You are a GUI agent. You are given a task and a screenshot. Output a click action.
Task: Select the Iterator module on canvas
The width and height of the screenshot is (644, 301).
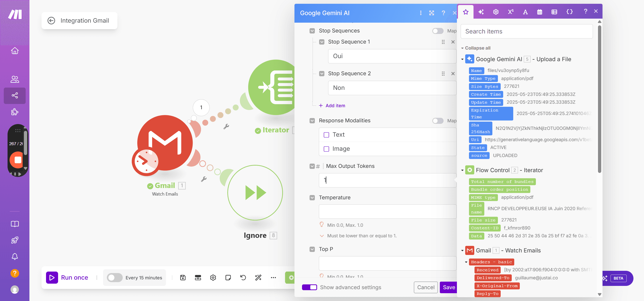coord(271,87)
